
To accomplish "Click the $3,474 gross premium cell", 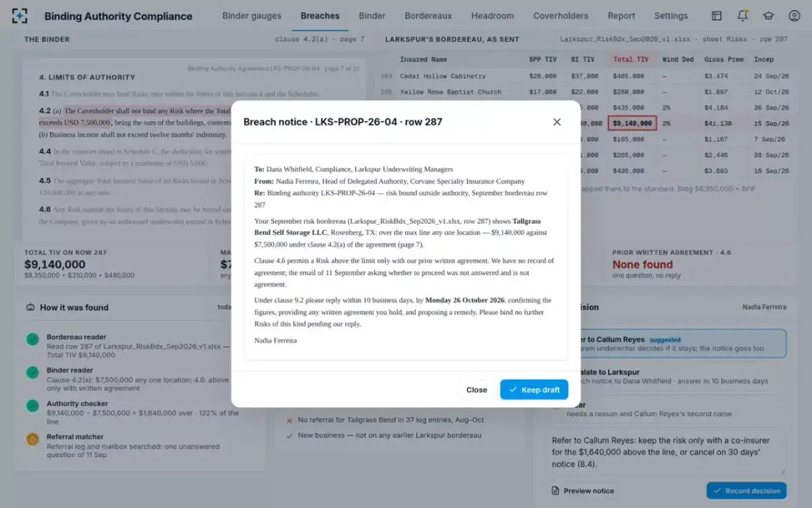I will [x=716, y=76].
